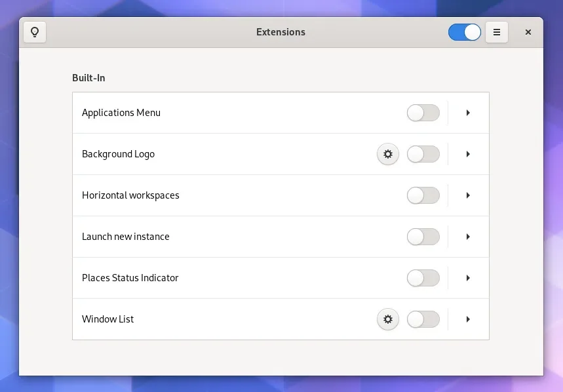Enable the Window List extension

pyautogui.click(x=423, y=319)
